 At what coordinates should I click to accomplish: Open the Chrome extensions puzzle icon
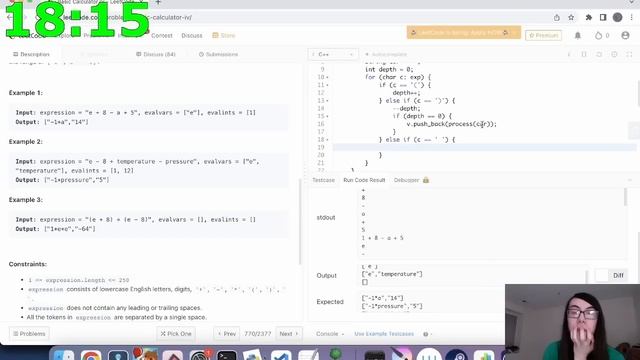coord(589,18)
